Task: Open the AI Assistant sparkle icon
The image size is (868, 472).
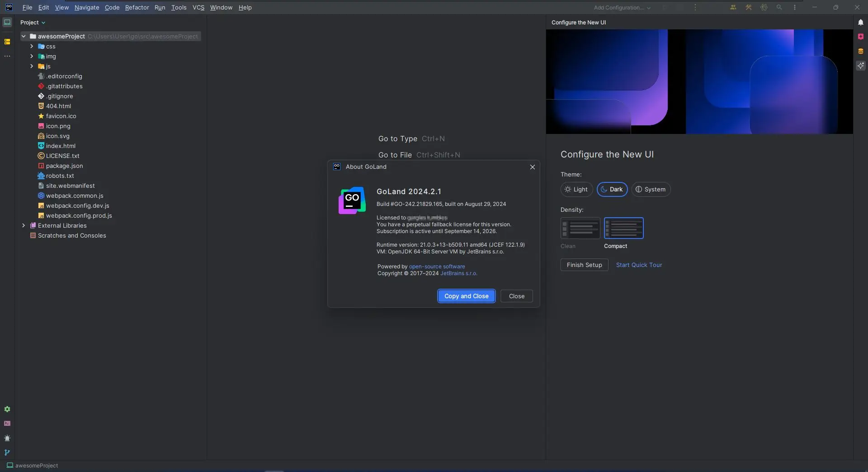Action: (x=861, y=66)
